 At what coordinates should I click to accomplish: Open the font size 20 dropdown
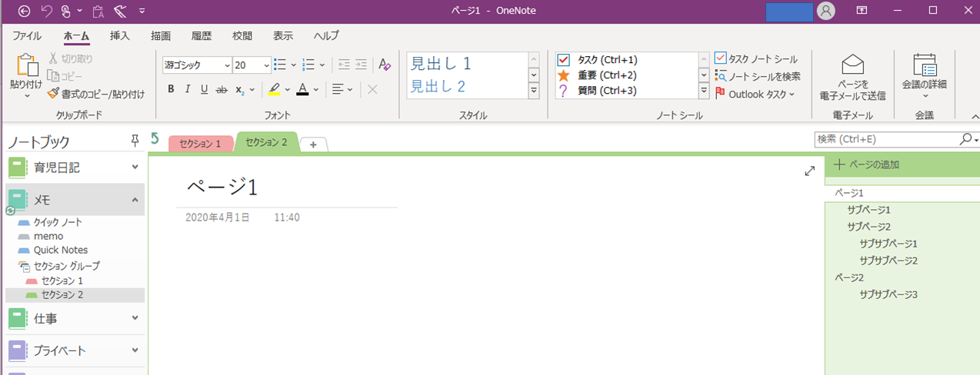(x=267, y=65)
